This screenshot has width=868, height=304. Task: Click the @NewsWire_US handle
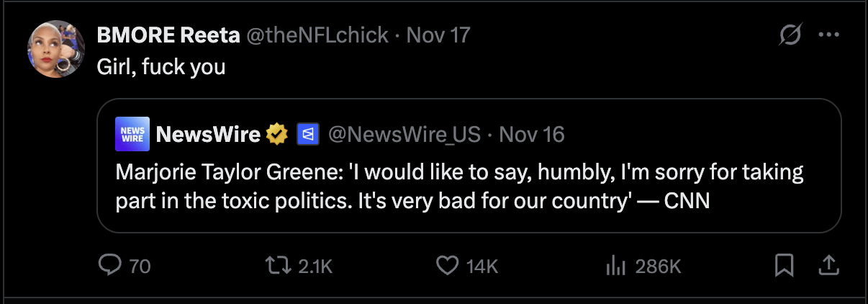(404, 134)
